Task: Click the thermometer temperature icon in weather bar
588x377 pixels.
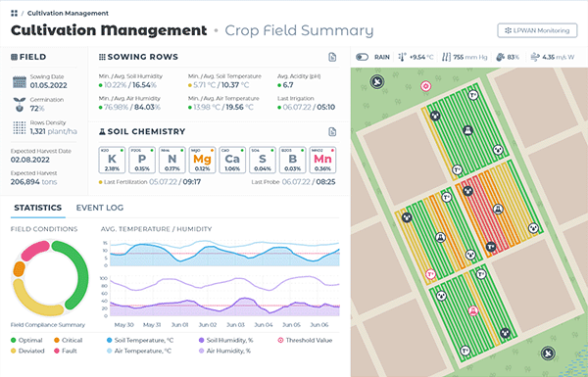Action: coord(402,57)
